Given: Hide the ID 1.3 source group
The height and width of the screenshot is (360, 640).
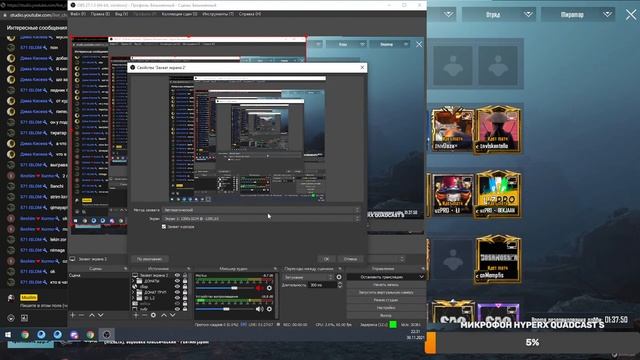Looking at the screenshot, I should (x=177, y=298).
